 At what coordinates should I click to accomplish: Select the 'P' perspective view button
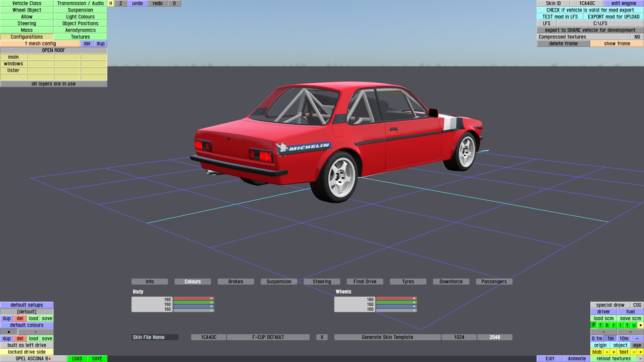pyautogui.click(x=594, y=325)
